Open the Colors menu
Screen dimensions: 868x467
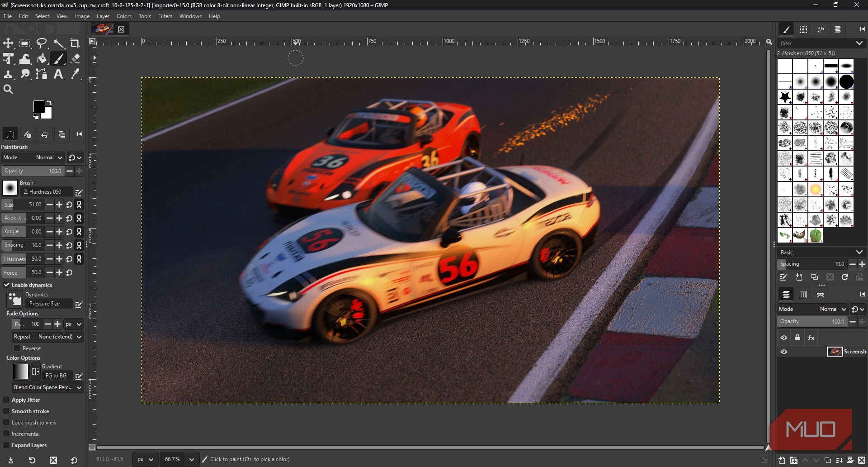coord(124,16)
